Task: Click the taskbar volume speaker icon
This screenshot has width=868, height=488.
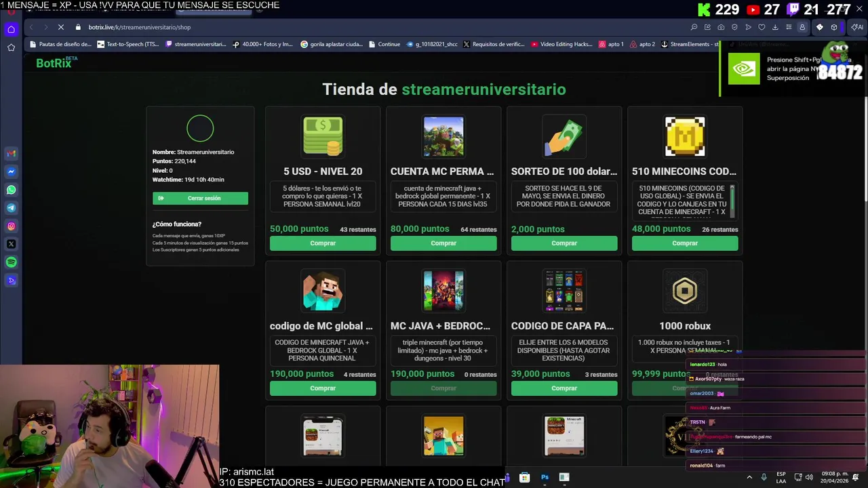Action: click(x=810, y=477)
